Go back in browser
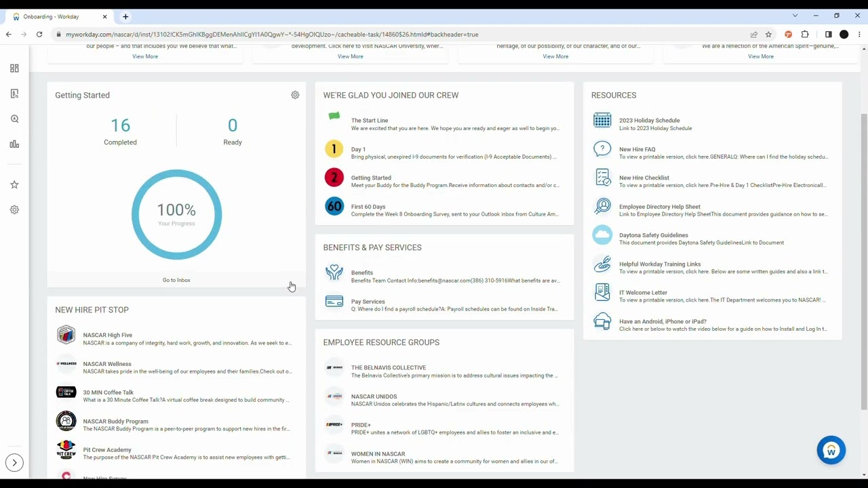 coord(8,34)
